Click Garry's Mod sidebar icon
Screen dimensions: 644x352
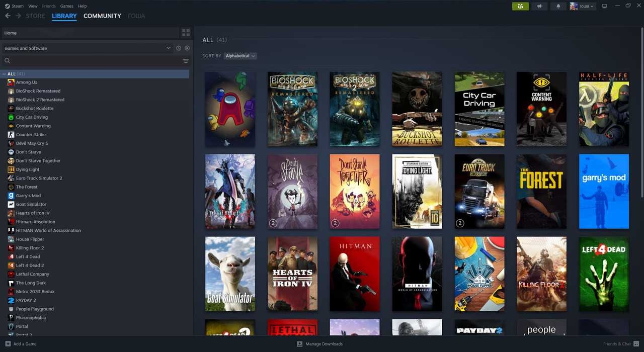pyautogui.click(x=11, y=196)
